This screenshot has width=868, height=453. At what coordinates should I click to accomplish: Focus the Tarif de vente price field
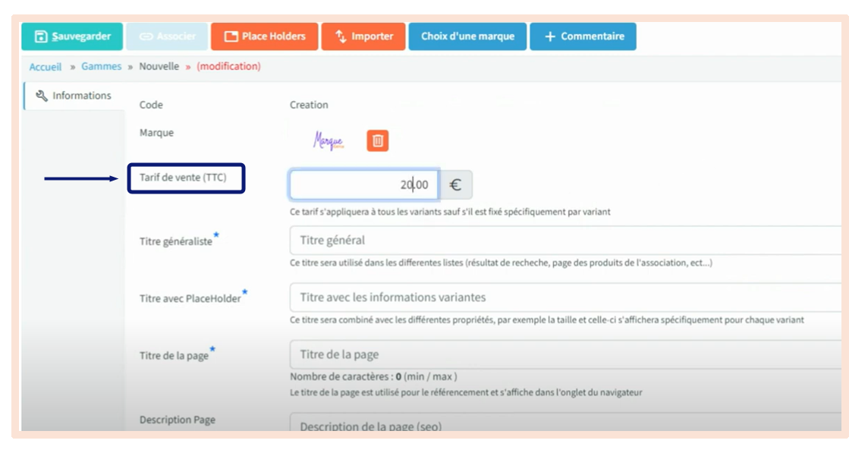pos(363,184)
